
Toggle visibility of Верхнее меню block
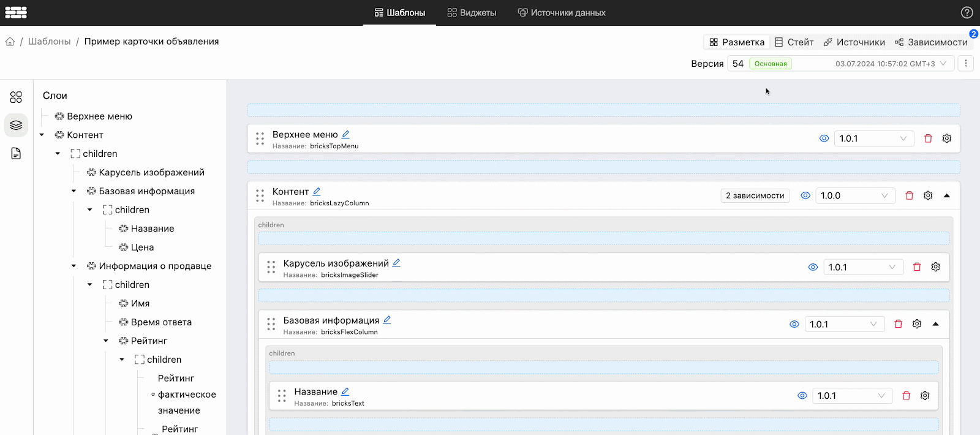pos(824,138)
